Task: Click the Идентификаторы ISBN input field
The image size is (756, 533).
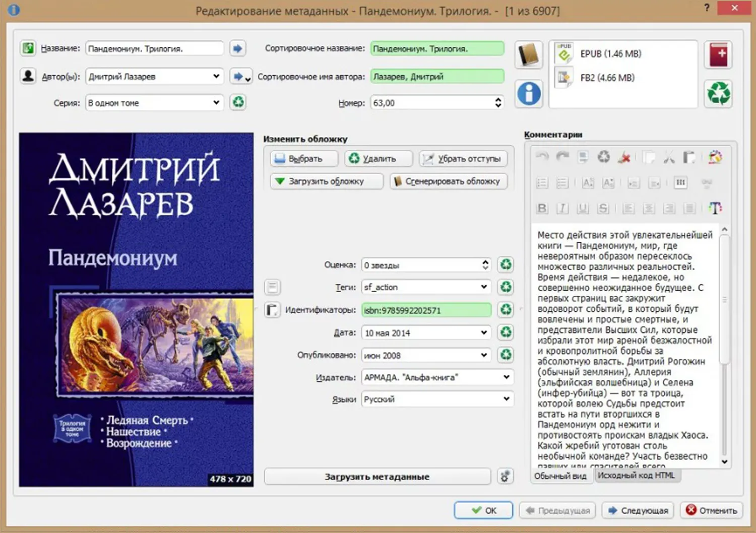Action: coord(426,310)
